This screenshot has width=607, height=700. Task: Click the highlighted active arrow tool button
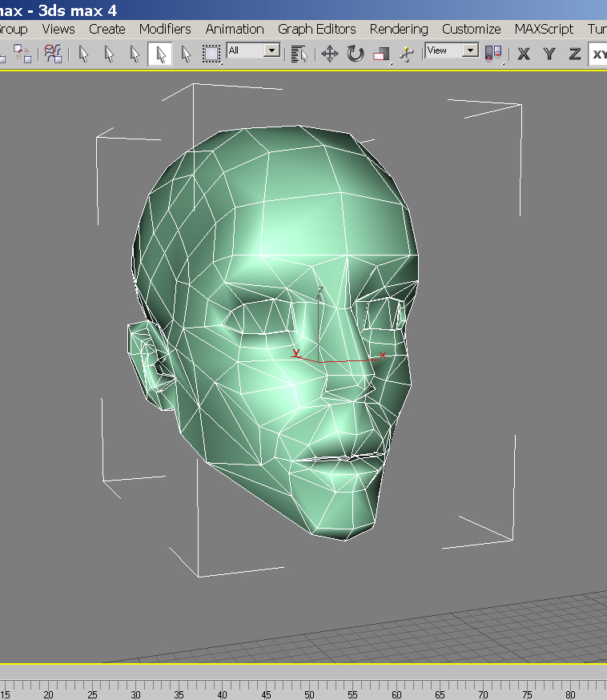click(161, 54)
